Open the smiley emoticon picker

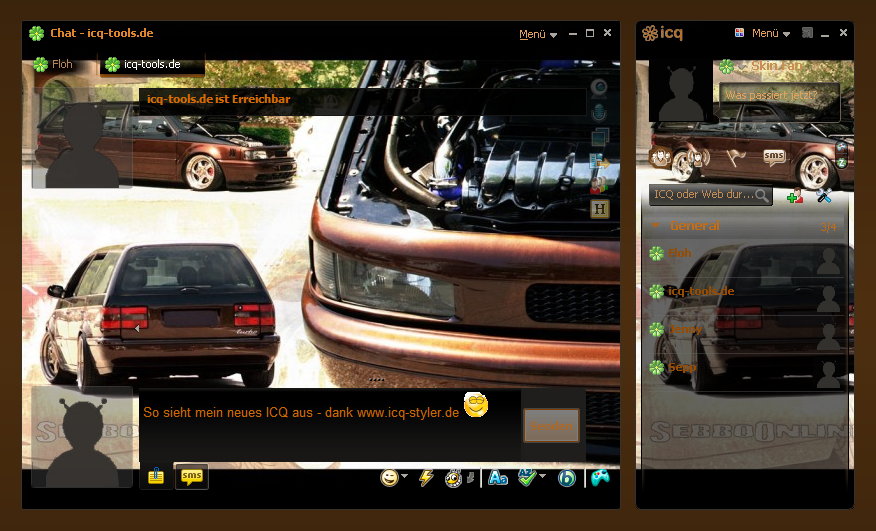(389, 477)
